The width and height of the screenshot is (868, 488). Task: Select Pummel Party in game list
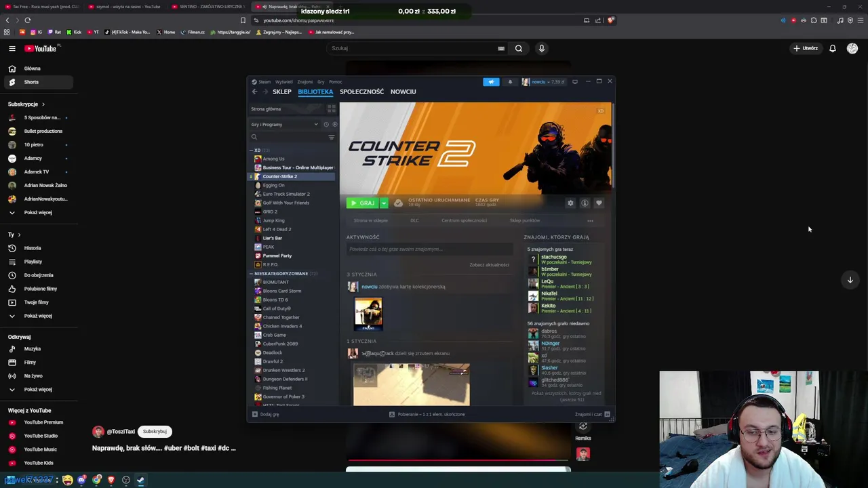coord(277,256)
